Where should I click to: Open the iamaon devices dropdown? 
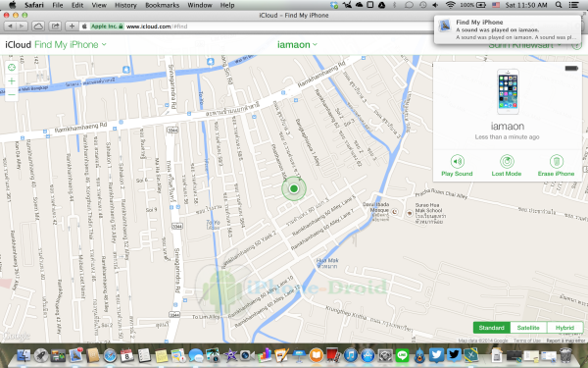pos(297,45)
